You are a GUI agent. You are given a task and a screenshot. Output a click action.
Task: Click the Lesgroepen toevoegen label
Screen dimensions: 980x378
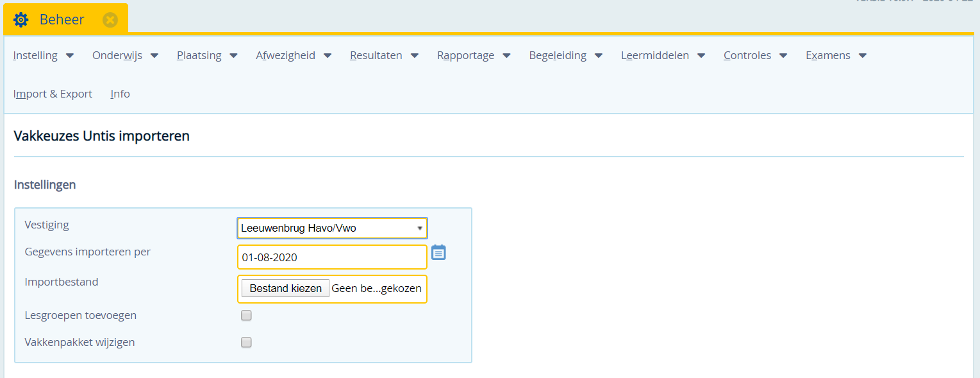pos(81,316)
